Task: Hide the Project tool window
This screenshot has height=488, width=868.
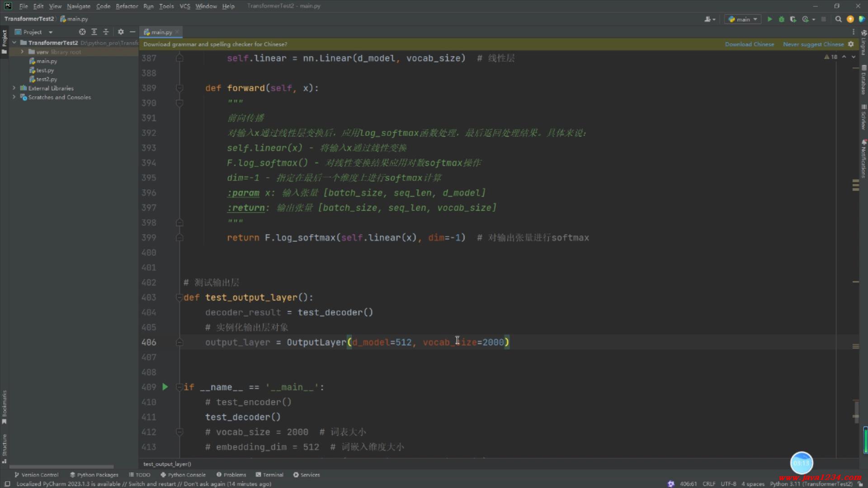Action: coord(132,32)
